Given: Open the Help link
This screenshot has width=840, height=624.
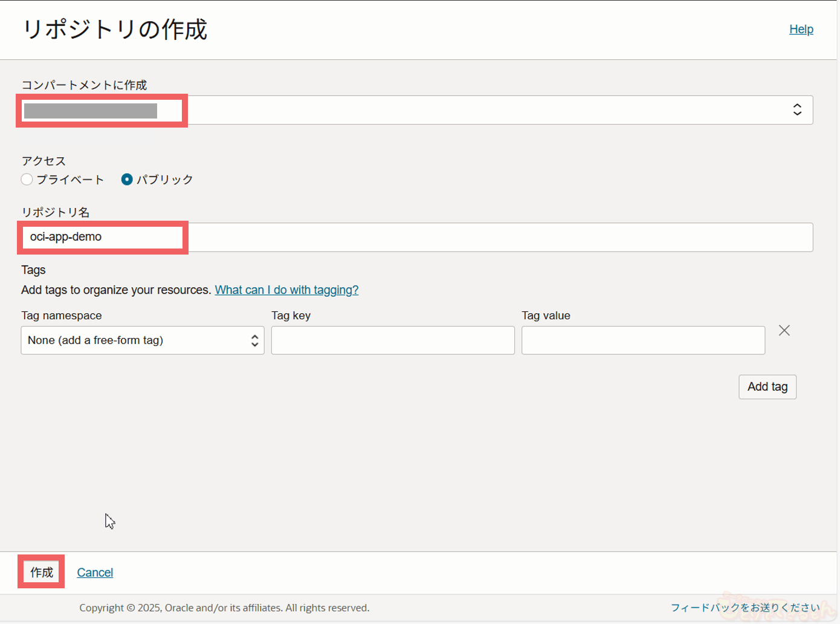Looking at the screenshot, I should coord(801,29).
